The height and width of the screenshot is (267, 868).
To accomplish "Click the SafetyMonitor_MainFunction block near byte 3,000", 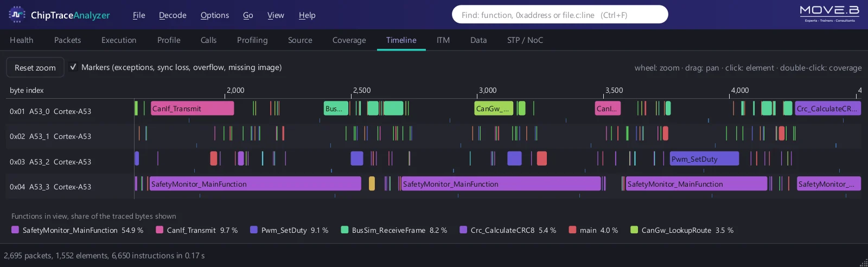I will pyautogui.click(x=501, y=184).
